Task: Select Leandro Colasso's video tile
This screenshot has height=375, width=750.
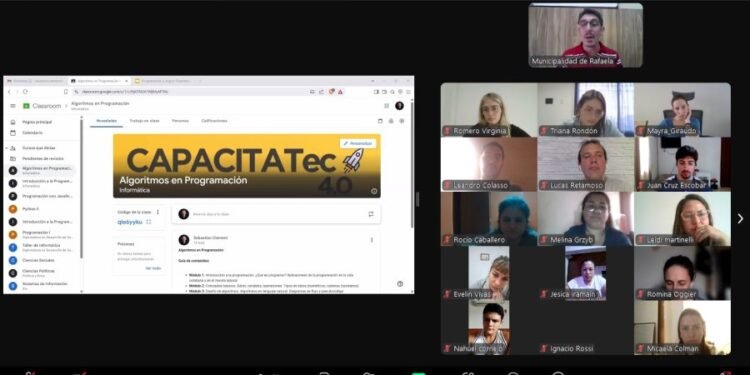Action: pyautogui.click(x=489, y=165)
